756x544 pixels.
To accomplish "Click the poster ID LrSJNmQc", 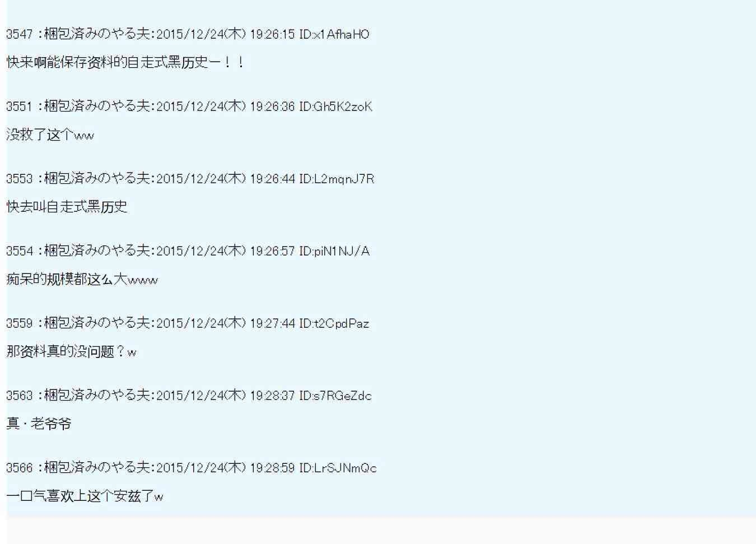I will (x=338, y=468).
